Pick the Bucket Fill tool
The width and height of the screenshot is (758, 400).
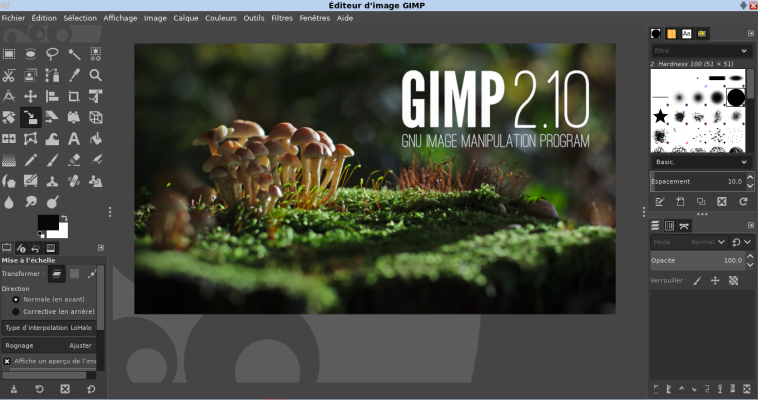click(x=96, y=139)
